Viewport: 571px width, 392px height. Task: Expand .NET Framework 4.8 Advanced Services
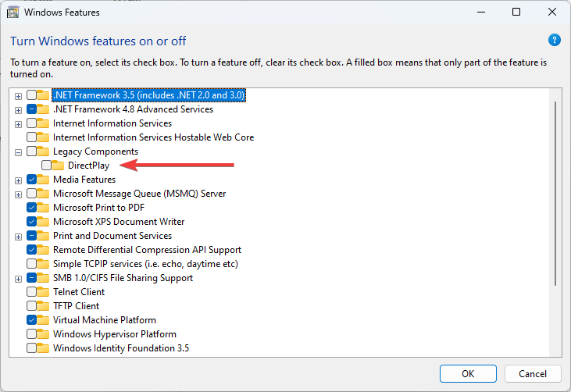pos(18,110)
